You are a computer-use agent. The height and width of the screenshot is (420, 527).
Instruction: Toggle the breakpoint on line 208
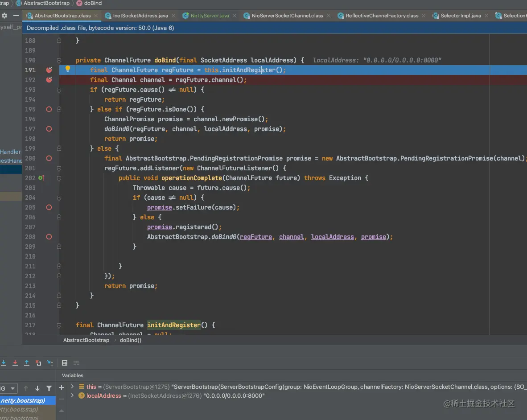pos(49,237)
